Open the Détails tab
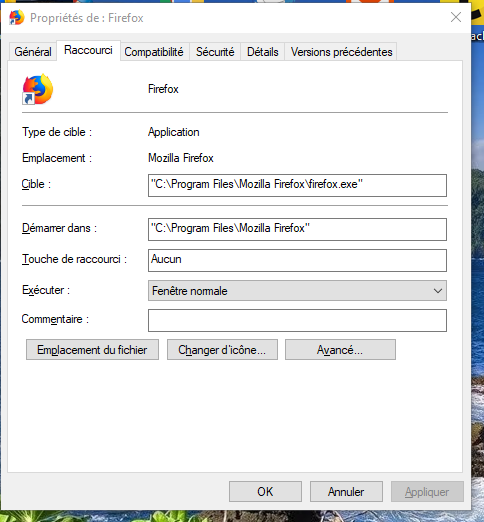 [x=263, y=52]
